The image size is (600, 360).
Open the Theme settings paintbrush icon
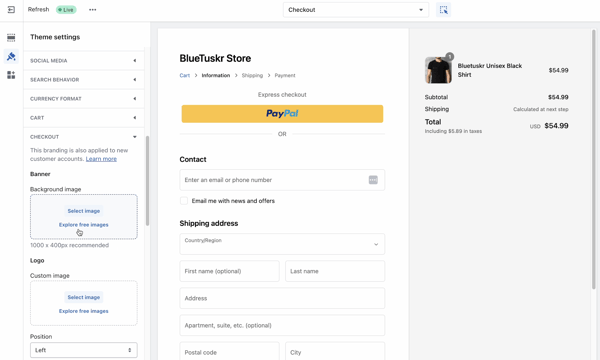[11, 56]
